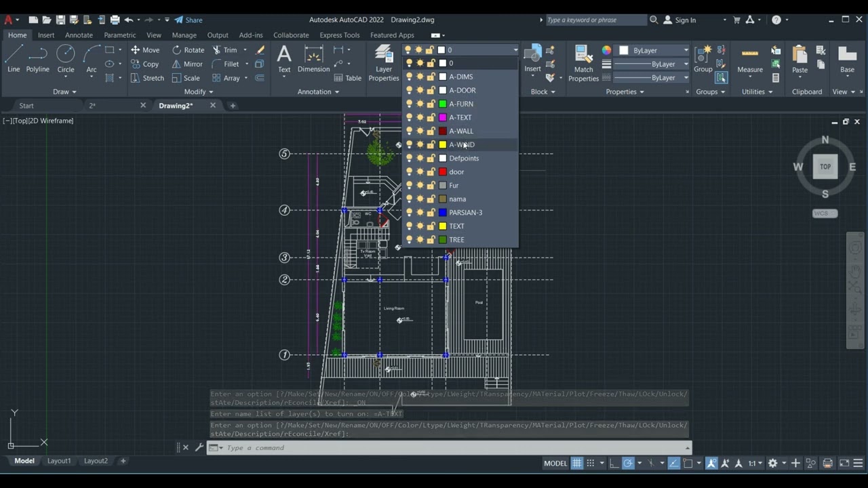Toggle on/off bulb for TREE layer

(409, 239)
